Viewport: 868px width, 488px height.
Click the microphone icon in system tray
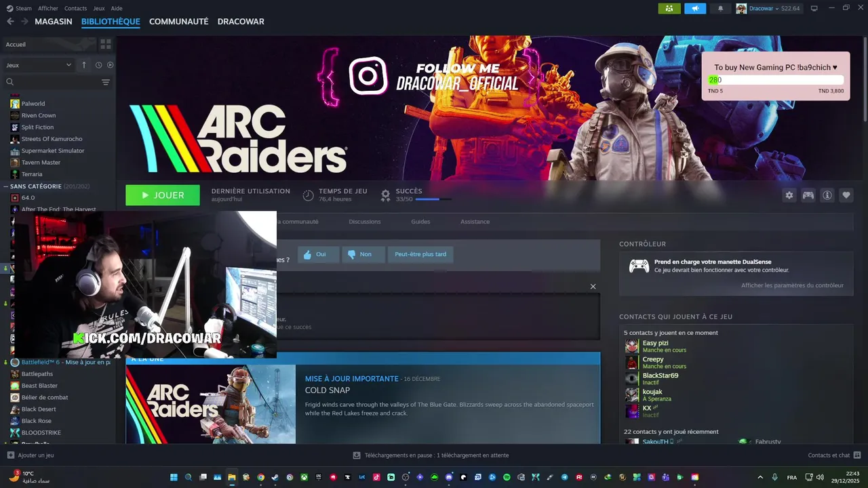(775, 477)
